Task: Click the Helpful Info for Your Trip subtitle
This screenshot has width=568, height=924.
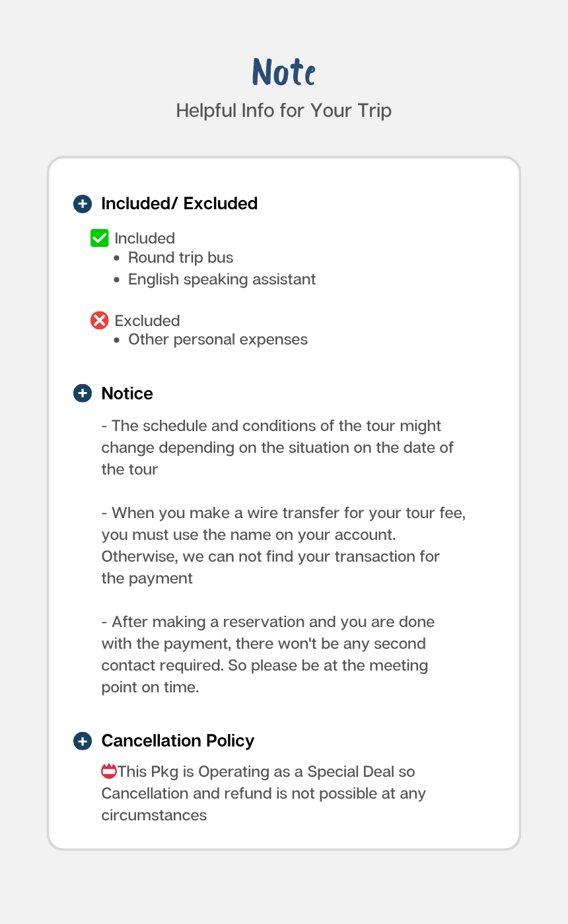Action: coord(283,110)
